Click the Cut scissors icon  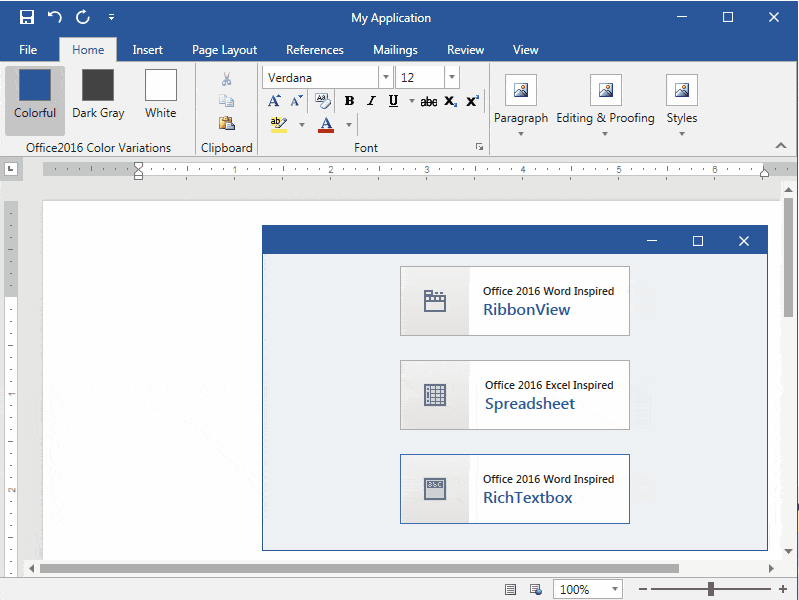(227, 79)
